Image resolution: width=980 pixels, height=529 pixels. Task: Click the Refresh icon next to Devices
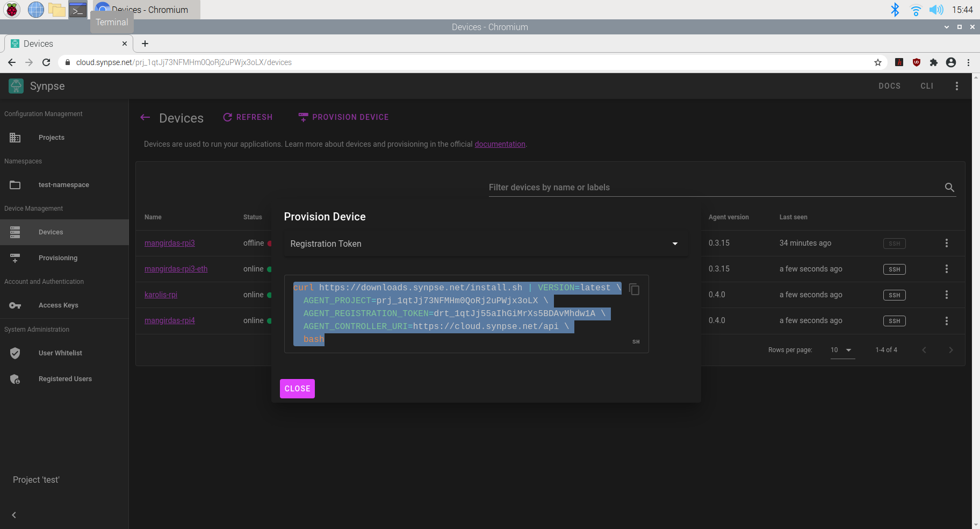tap(227, 117)
